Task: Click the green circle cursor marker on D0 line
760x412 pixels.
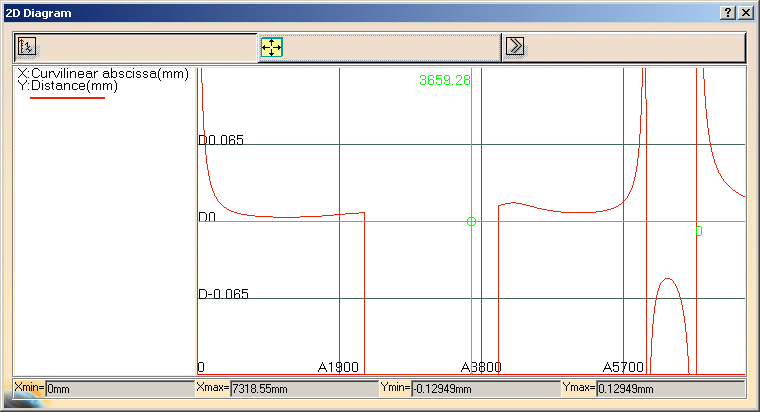Action: pyautogui.click(x=471, y=221)
